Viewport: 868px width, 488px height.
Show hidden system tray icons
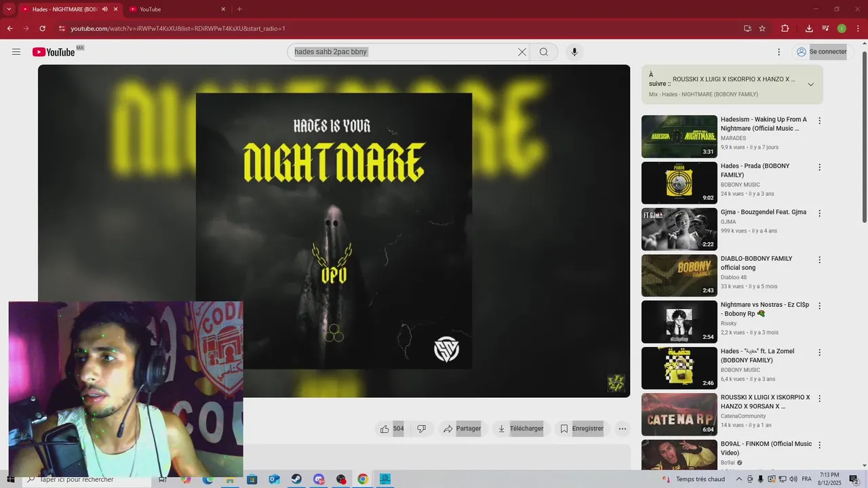click(x=739, y=479)
